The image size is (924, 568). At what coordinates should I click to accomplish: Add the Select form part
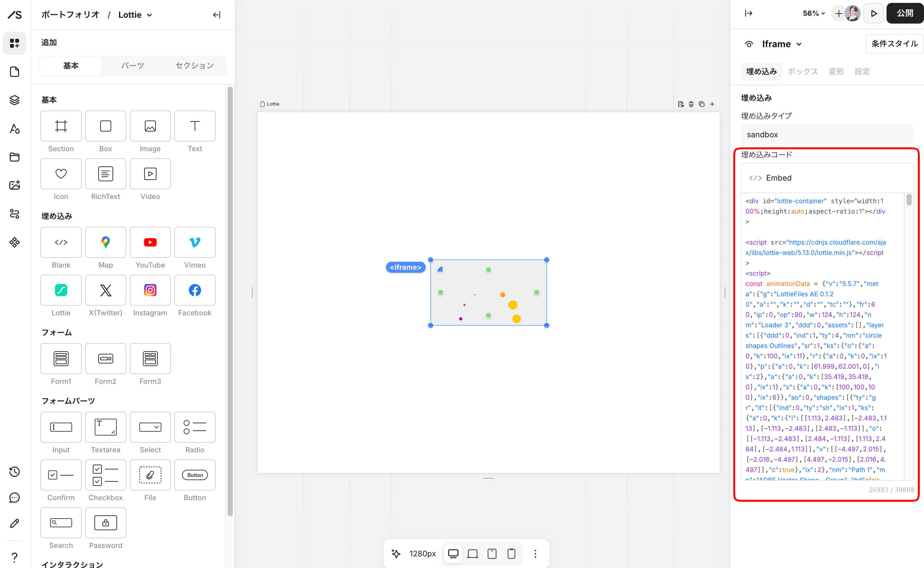[x=150, y=427]
